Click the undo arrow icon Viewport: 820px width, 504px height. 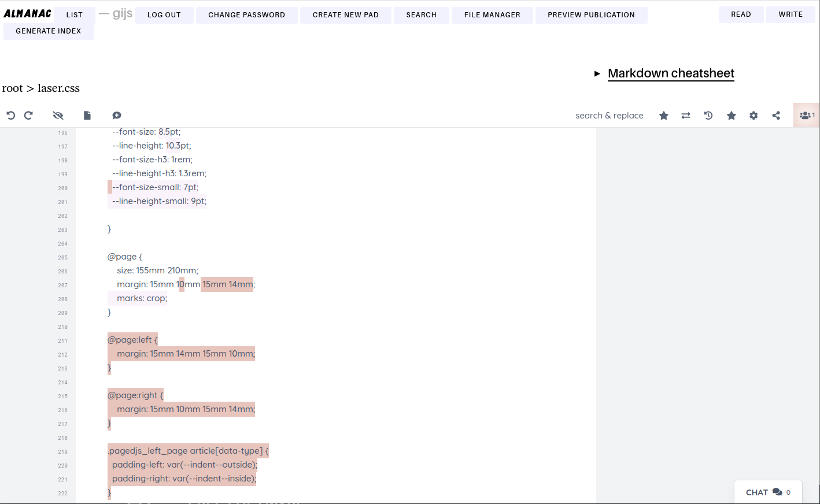tap(10, 116)
